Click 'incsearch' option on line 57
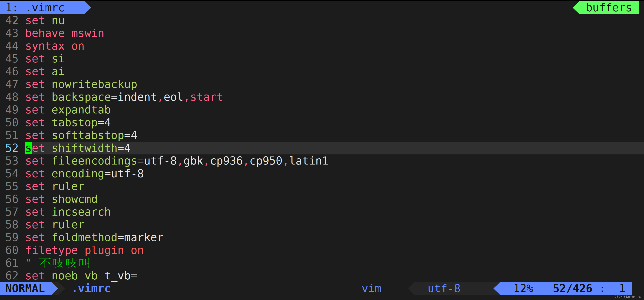Viewport: 644px width, 300px height. pyautogui.click(x=81, y=212)
